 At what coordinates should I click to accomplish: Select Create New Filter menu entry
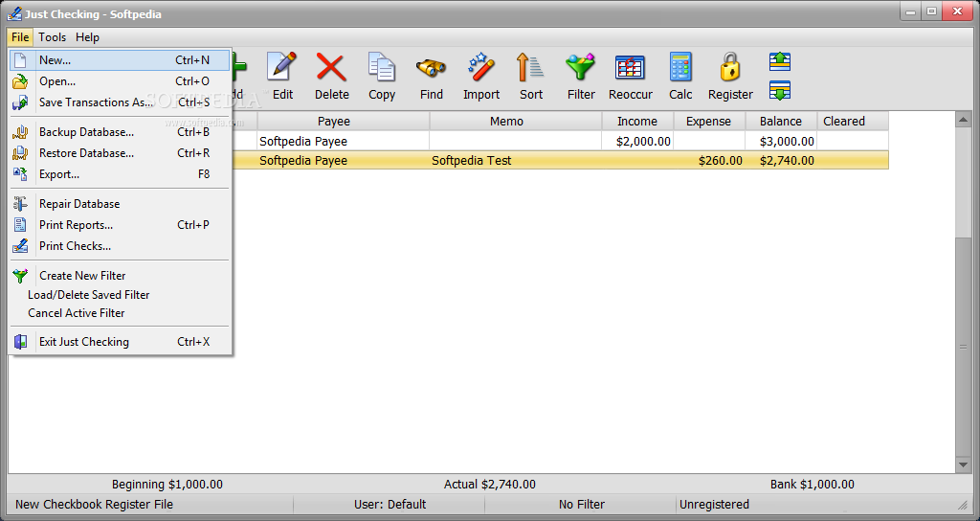[x=120, y=275]
